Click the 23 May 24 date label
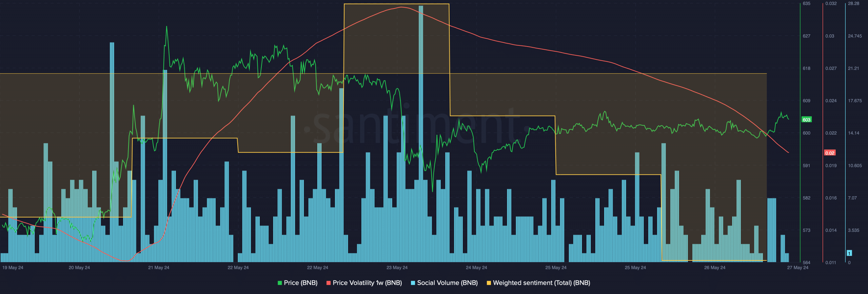Screen dimensions: 868x294 click(x=397, y=268)
